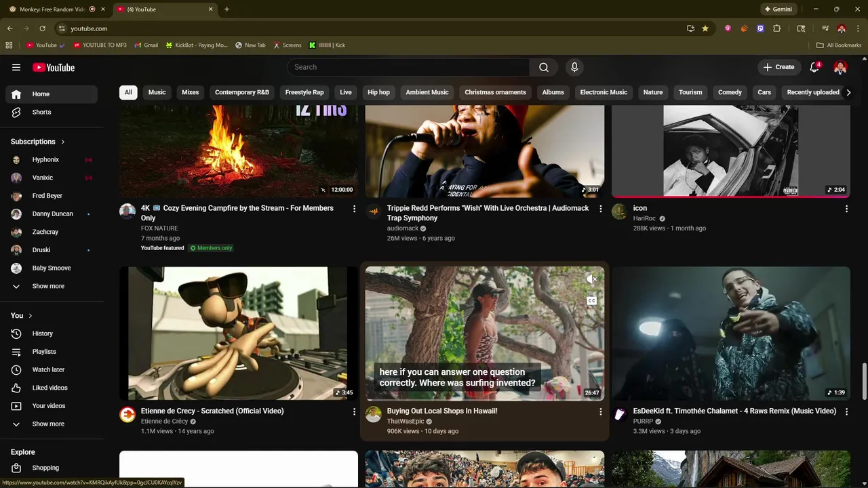The image size is (868, 488).
Task: Open the account avatar menu
Action: click(840, 67)
